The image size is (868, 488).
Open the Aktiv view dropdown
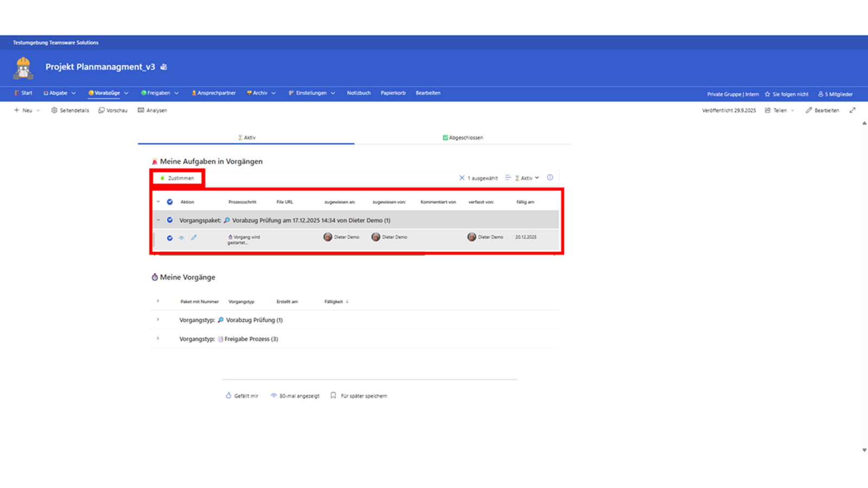click(x=527, y=178)
